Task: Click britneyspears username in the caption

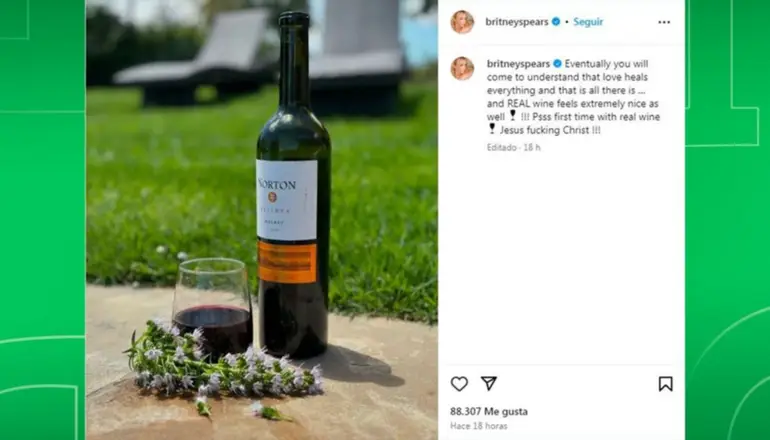Action: click(x=518, y=64)
